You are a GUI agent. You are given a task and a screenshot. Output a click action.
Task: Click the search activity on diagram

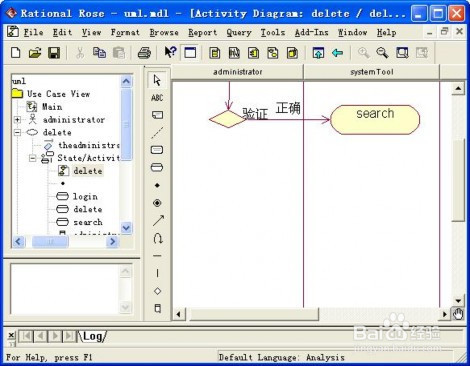(x=375, y=120)
